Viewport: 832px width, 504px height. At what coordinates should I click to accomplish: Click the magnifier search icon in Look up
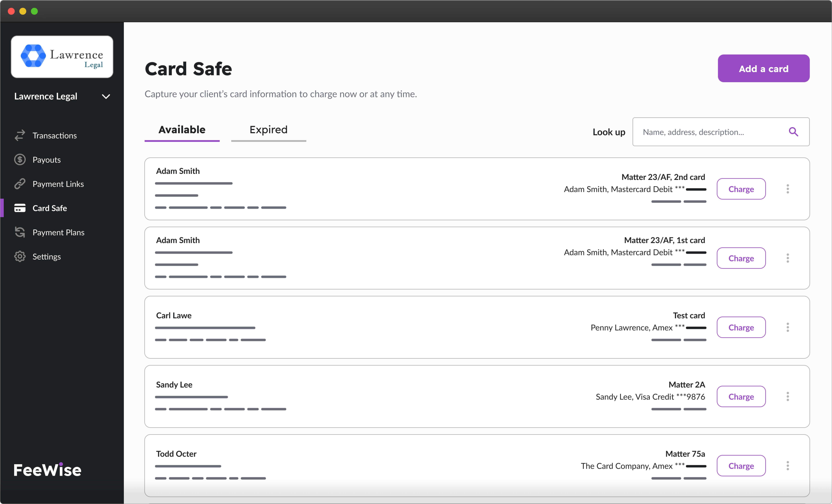coord(793,132)
